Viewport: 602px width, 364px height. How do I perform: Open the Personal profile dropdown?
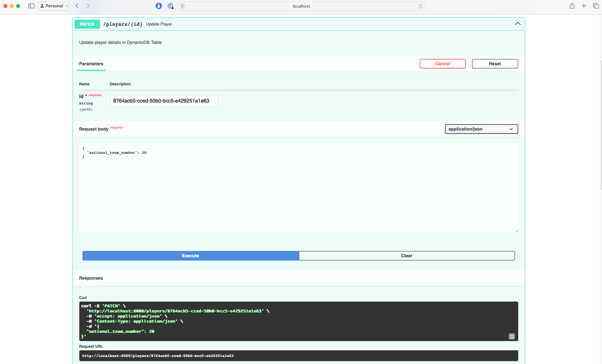coord(54,6)
